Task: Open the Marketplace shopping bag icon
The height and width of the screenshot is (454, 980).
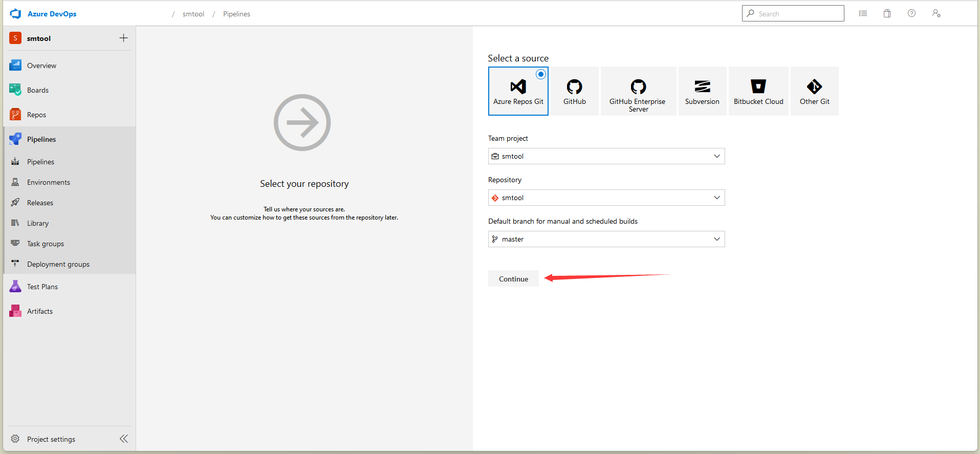Action: click(x=887, y=14)
